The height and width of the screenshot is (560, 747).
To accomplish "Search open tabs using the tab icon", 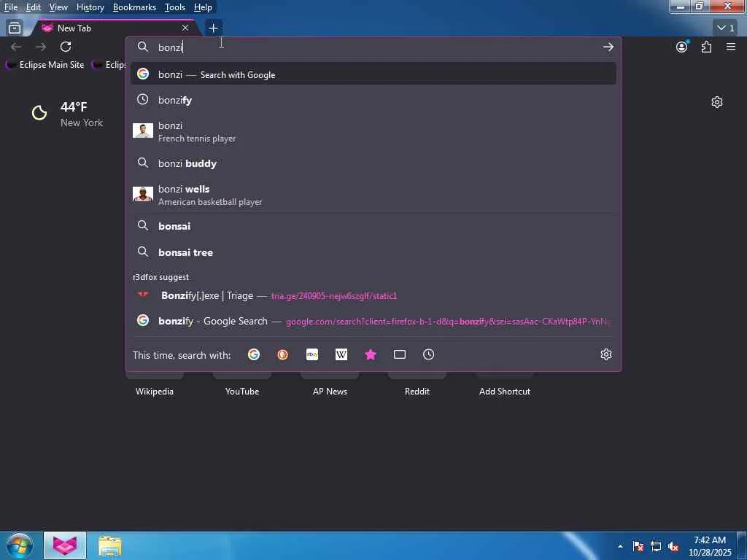I will [x=399, y=354].
